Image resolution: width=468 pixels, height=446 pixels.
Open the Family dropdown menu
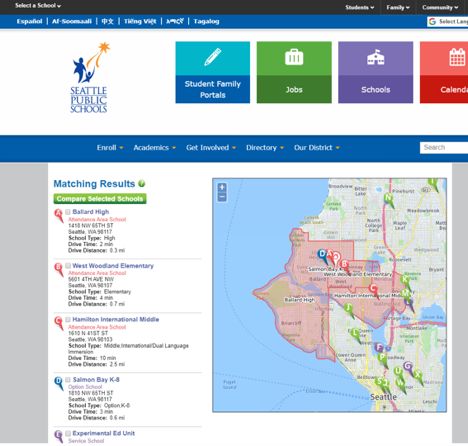click(x=398, y=7)
